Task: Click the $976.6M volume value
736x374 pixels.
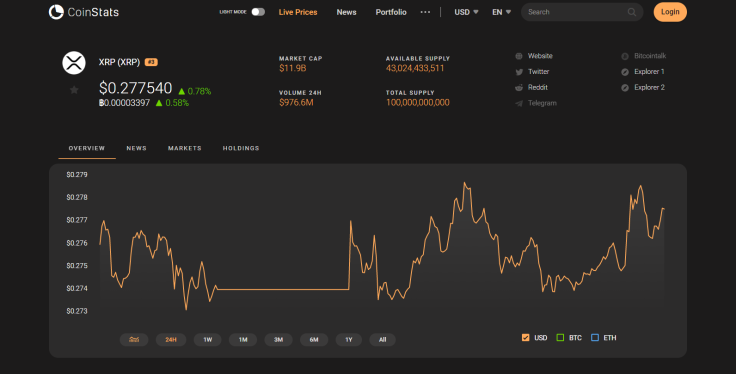Action: tap(296, 103)
